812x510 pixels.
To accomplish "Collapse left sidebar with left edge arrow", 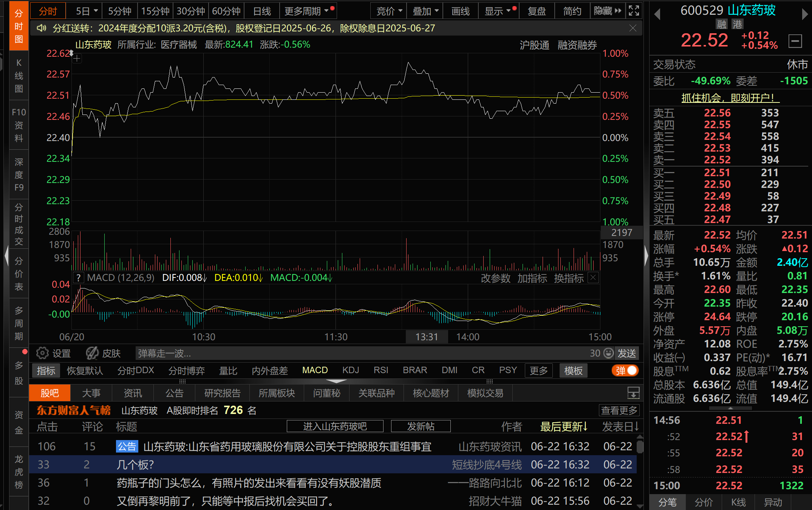I will [x=6, y=256].
